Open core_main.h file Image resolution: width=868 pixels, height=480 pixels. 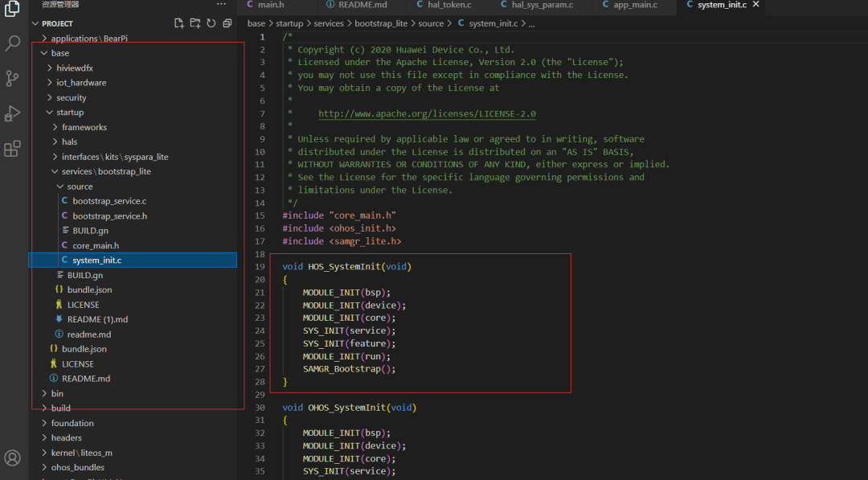[95, 245]
